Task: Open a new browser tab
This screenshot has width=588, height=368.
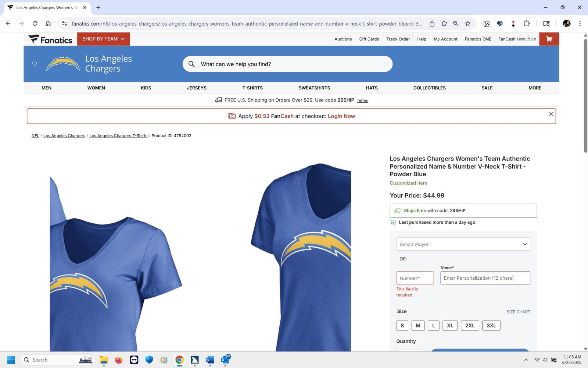Action: click(98, 7)
